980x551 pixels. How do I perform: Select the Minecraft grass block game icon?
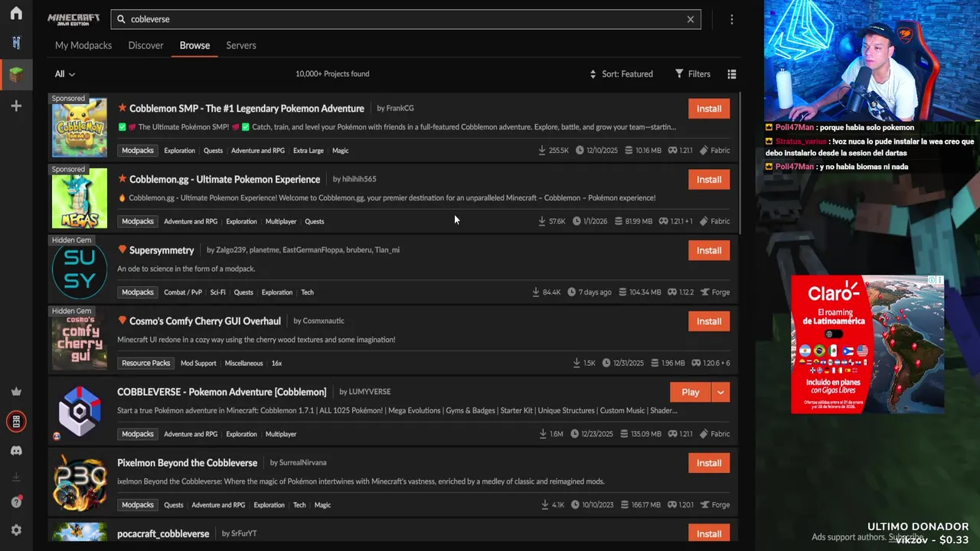[x=16, y=74]
